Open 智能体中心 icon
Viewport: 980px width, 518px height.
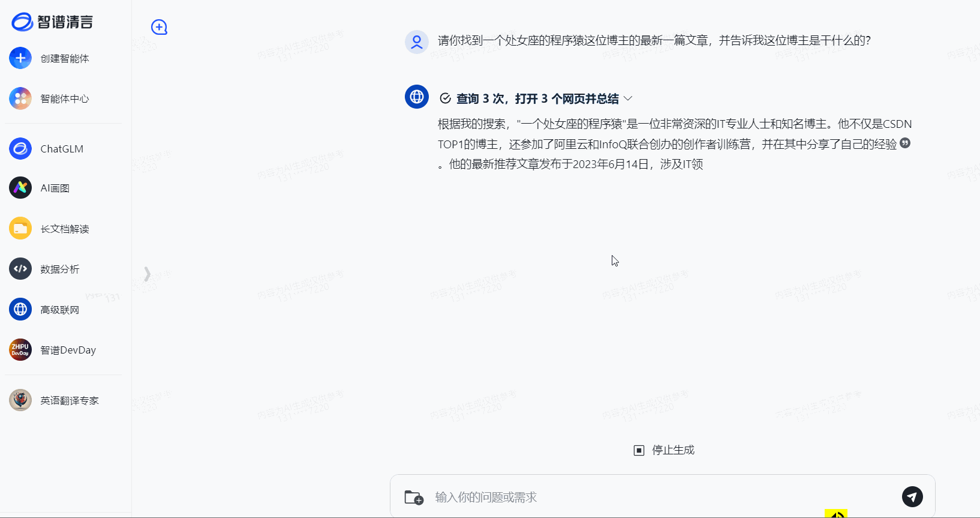pos(20,98)
